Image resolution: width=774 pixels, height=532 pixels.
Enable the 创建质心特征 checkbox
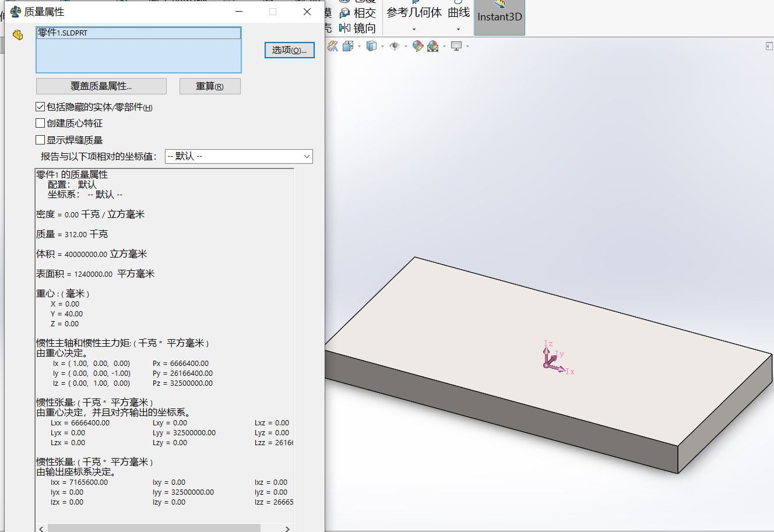[40, 124]
